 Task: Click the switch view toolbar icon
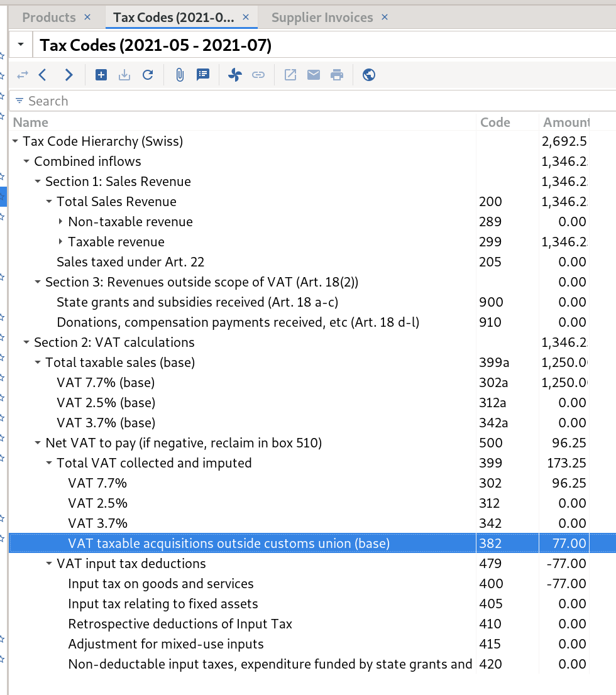pos(23,75)
